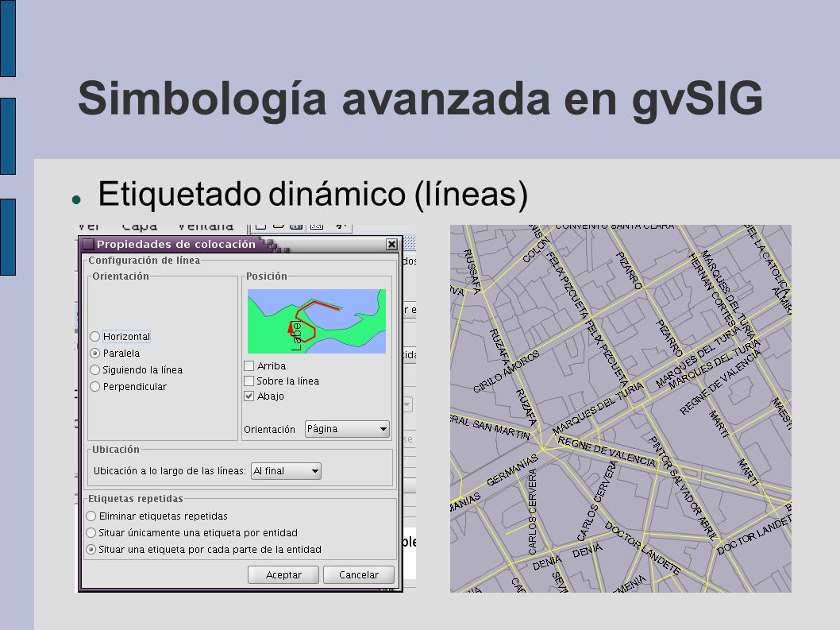This screenshot has height=630, width=840.
Task: Select Eliminar etiquetas repetidas option
Action: click(91, 516)
